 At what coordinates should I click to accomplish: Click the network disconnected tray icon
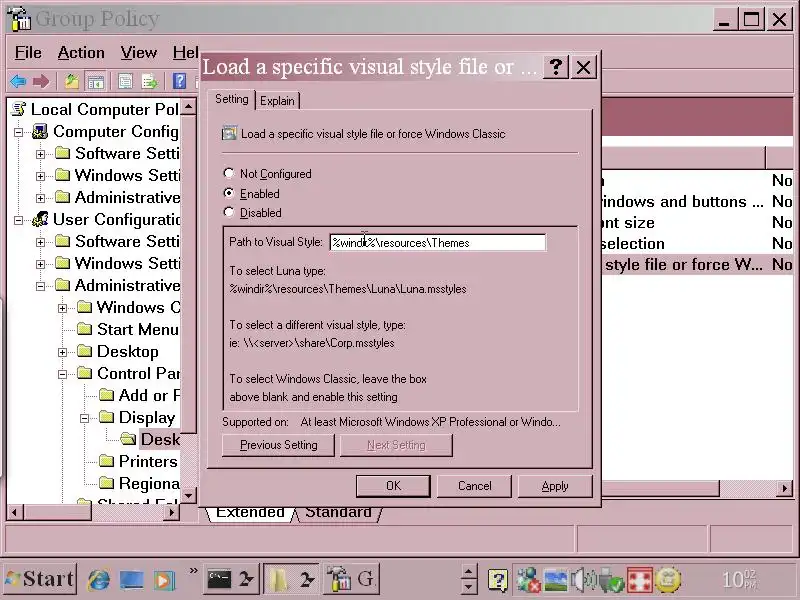(x=529, y=580)
